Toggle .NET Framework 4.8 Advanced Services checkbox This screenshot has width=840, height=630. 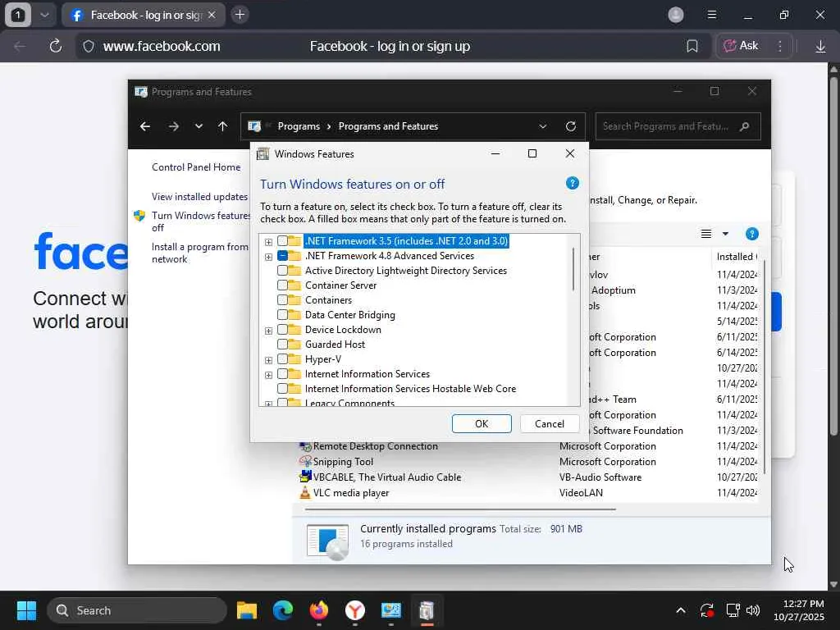(282, 256)
